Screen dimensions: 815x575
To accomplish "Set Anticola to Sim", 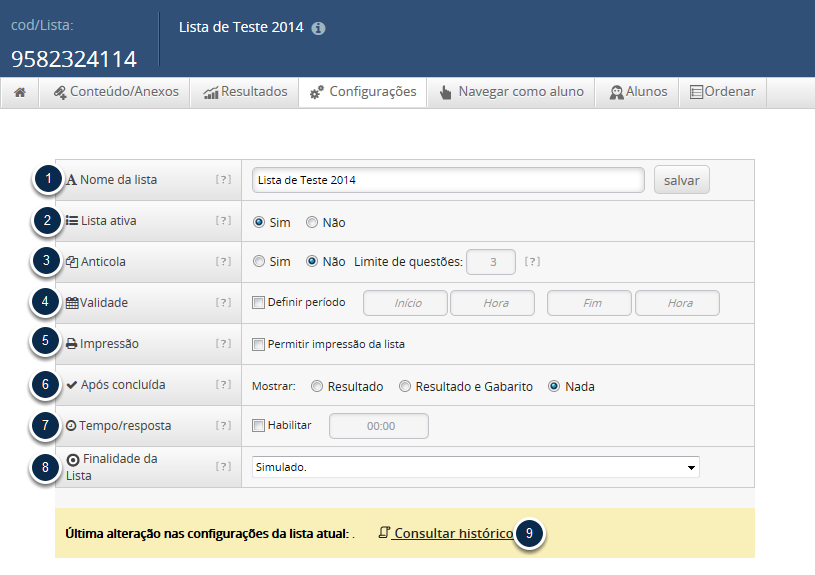I will tap(258, 262).
